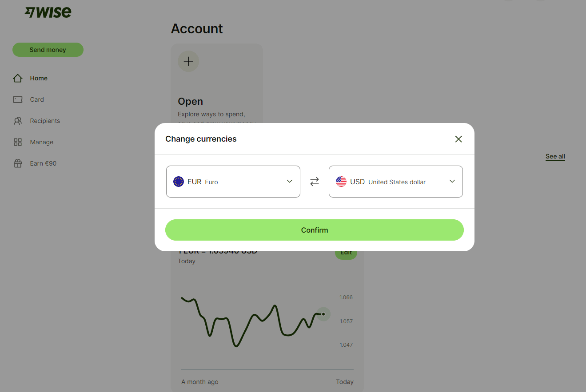This screenshot has height=392, width=586.
Task: Open the Home house icon
Action: point(18,78)
